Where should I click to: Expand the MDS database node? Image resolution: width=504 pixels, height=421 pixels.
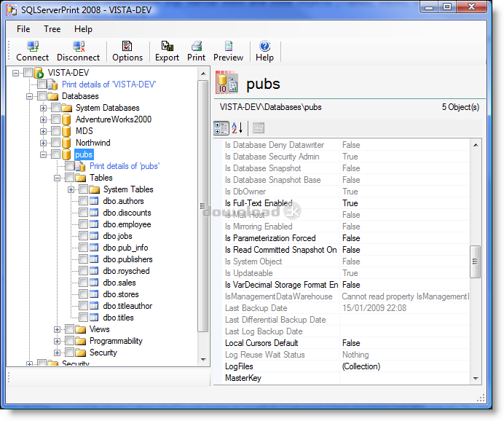coord(43,131)
